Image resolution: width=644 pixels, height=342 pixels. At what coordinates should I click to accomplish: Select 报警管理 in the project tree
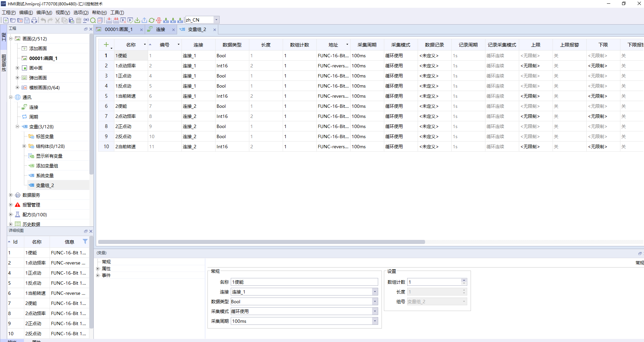click(31, 205)
